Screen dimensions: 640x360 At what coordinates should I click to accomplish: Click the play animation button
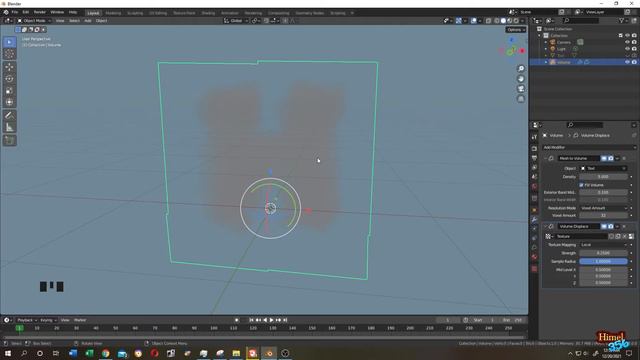(x=271, y=320)
